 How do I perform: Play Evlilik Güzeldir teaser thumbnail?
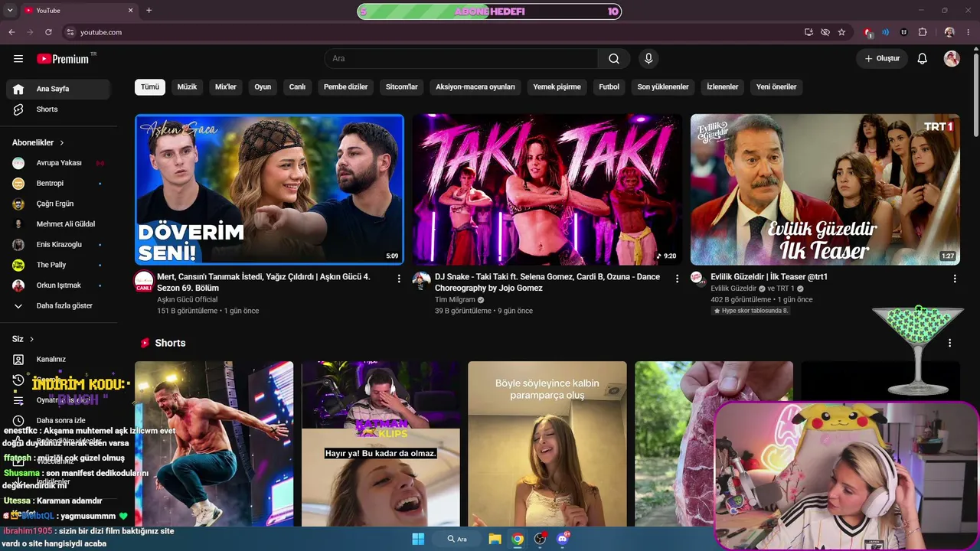point(825,190)
